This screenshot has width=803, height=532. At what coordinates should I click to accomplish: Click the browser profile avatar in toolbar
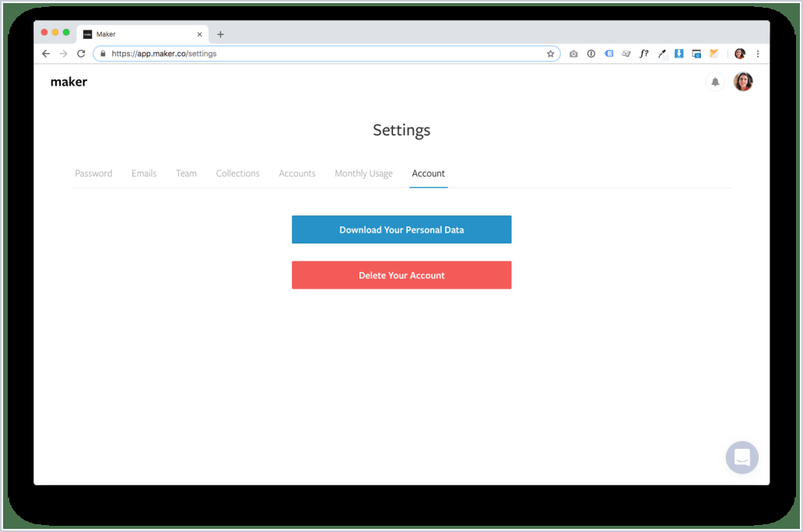click(x=739, y=54)
